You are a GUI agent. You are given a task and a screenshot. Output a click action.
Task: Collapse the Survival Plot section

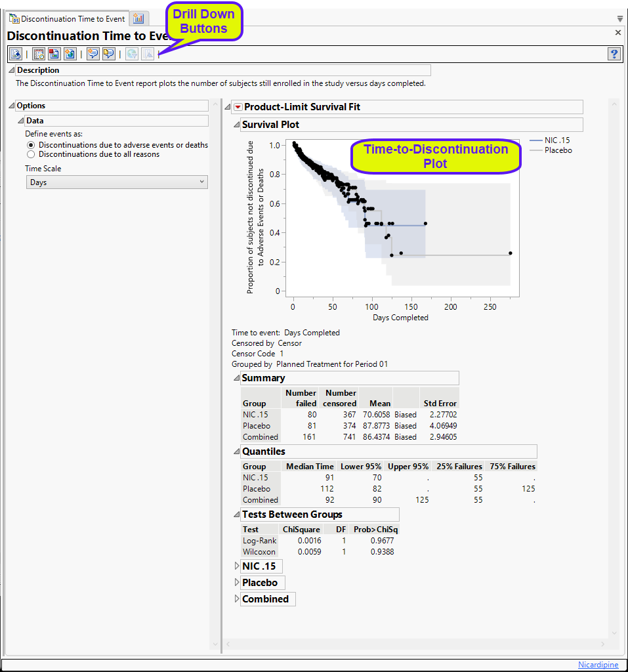[x=237, y=125]
